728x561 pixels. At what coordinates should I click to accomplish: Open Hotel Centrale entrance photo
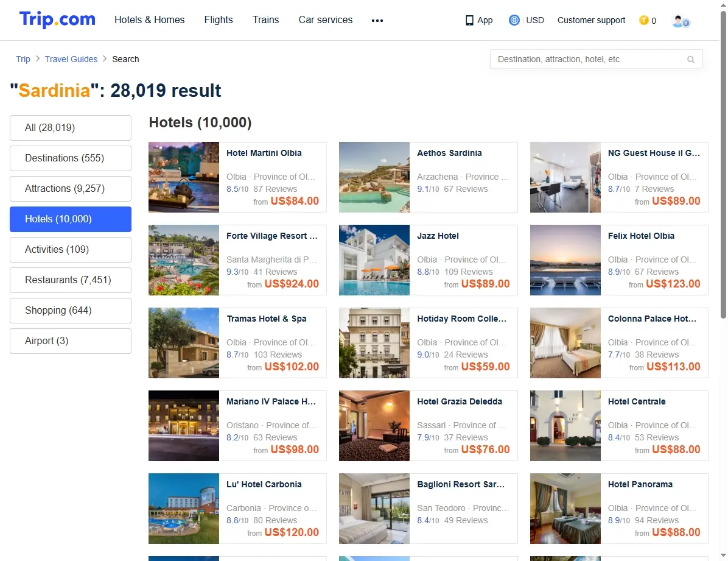click(565, 425)
